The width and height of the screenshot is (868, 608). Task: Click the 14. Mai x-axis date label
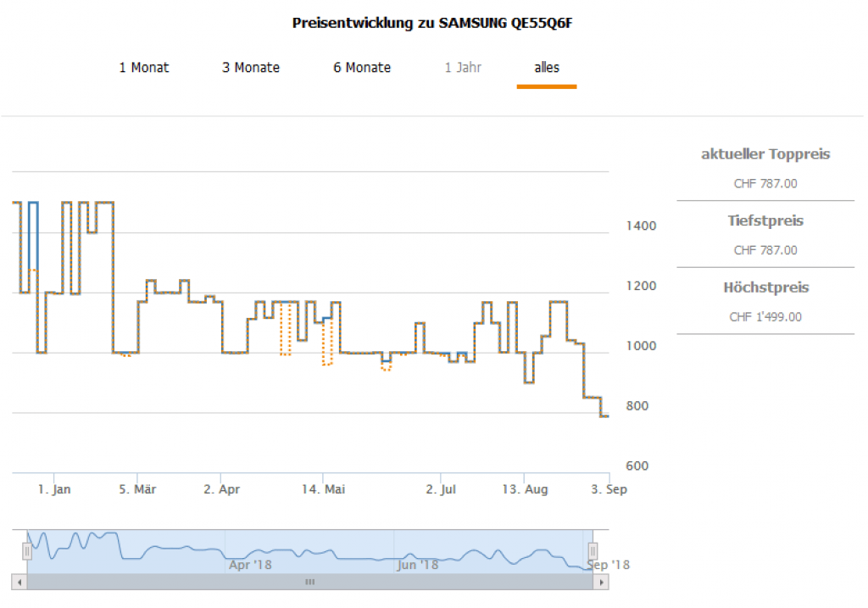coord(323,490)
